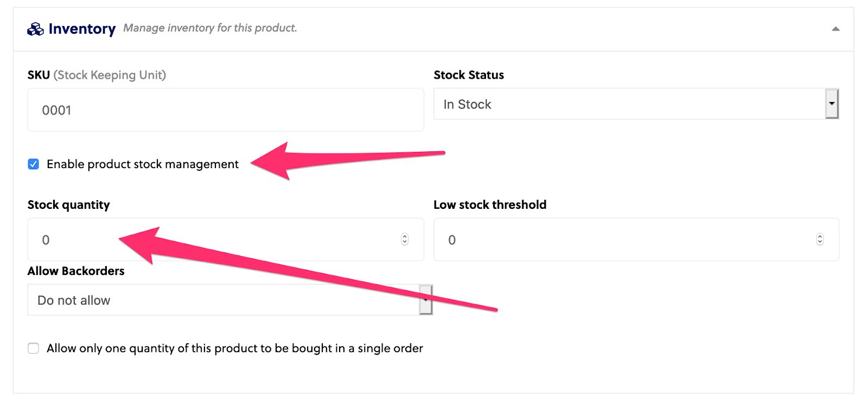
Task: Click the Stock quantity label
Action: pos(68,205)
